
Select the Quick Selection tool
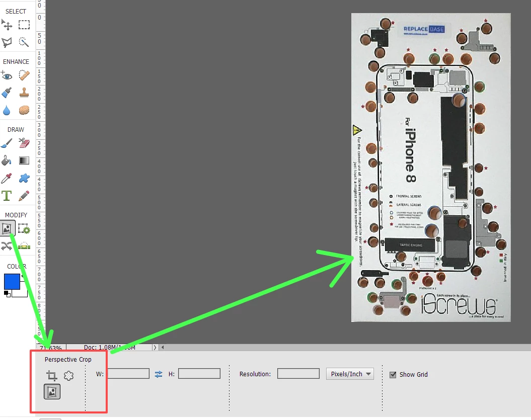(x=24, y=42)
